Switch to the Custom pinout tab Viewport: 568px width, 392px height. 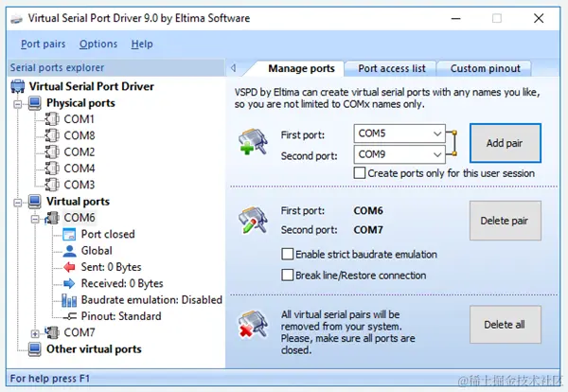(485, 68)
